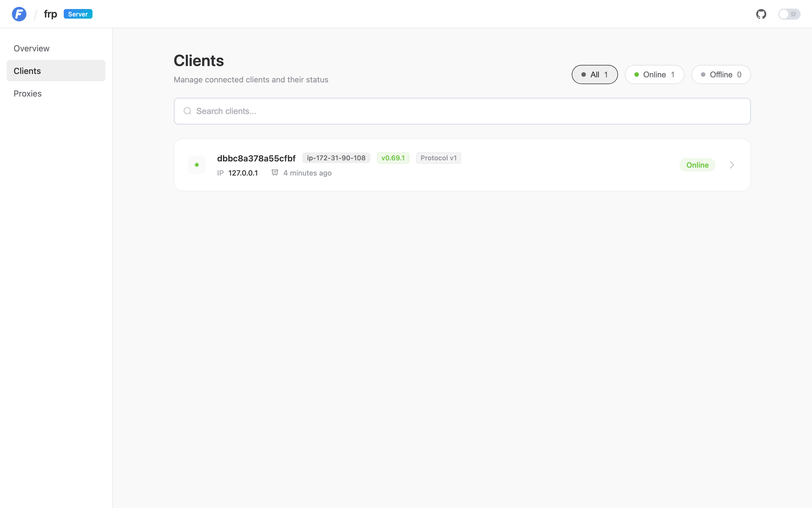The height and width of the screenshot is (508, 812).
Task: Open the Overview page in sidebar
Action: pyautogui.click(x=56, y=48)
